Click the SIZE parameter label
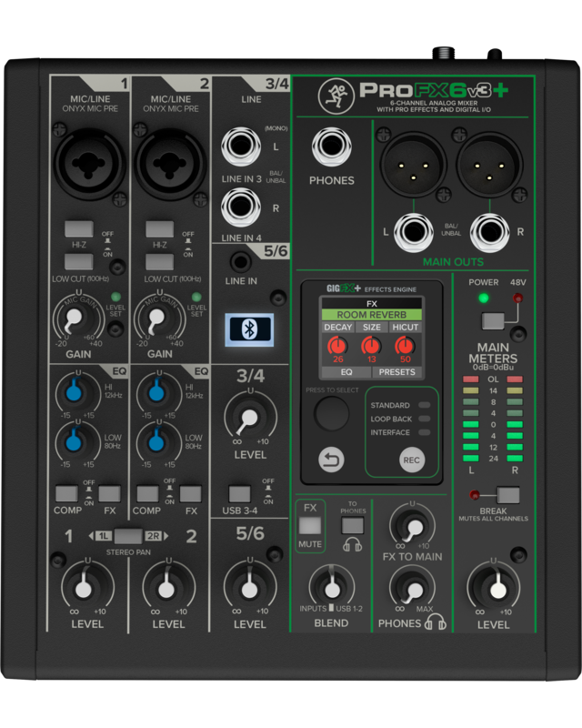 click(x=372, y=327)
